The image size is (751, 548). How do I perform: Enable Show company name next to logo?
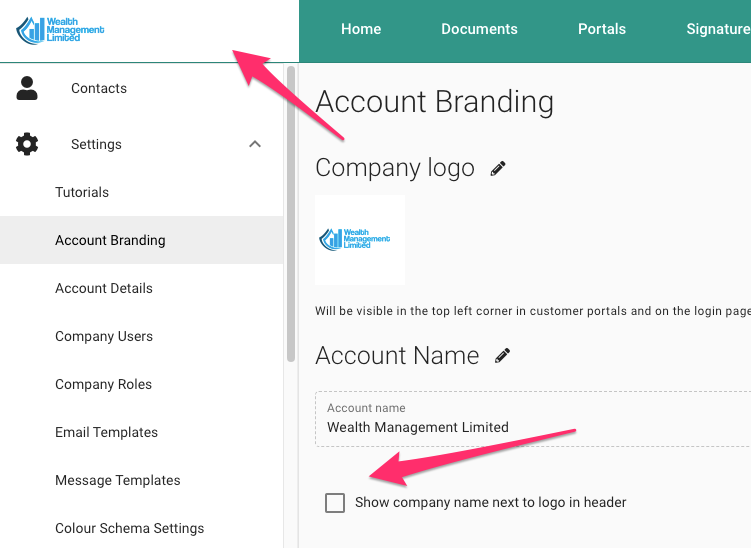tap(335, 502)
